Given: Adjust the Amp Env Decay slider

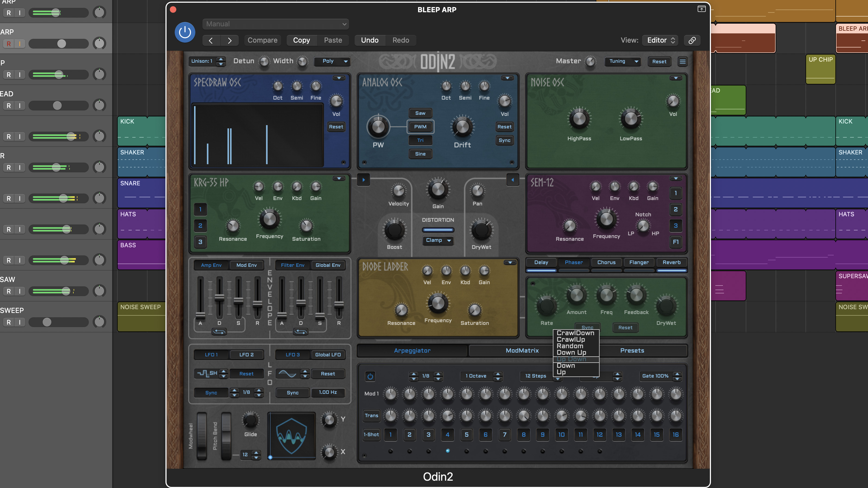Looking at the screenshot, I should [219, 297].
